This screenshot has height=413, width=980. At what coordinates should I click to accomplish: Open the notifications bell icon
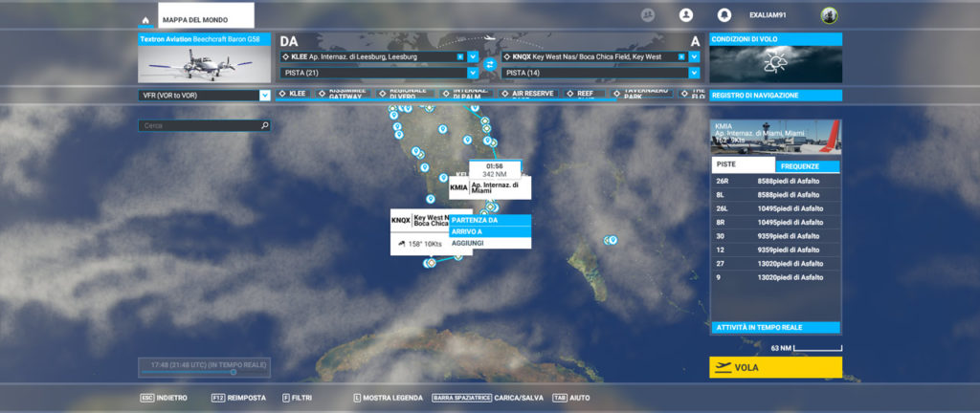coord(724,15)
